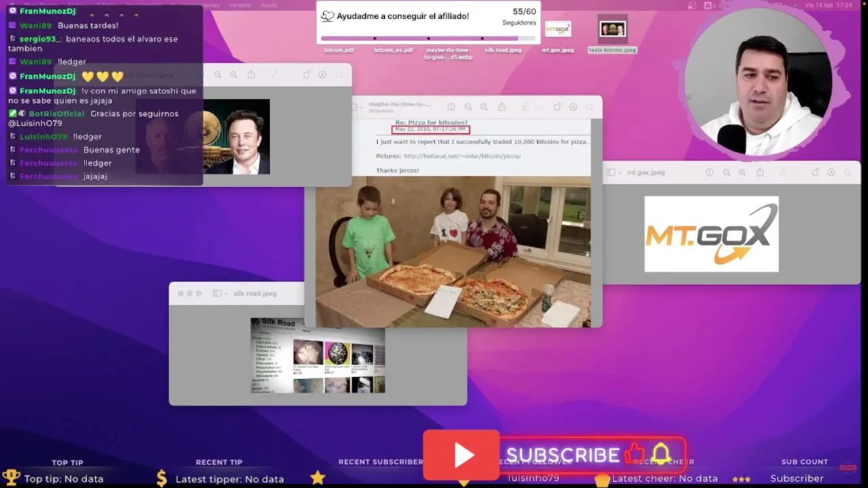Zoom out in the pizza webp window
Viewport: 868px width, 488px height.
[x=468, y=107]
